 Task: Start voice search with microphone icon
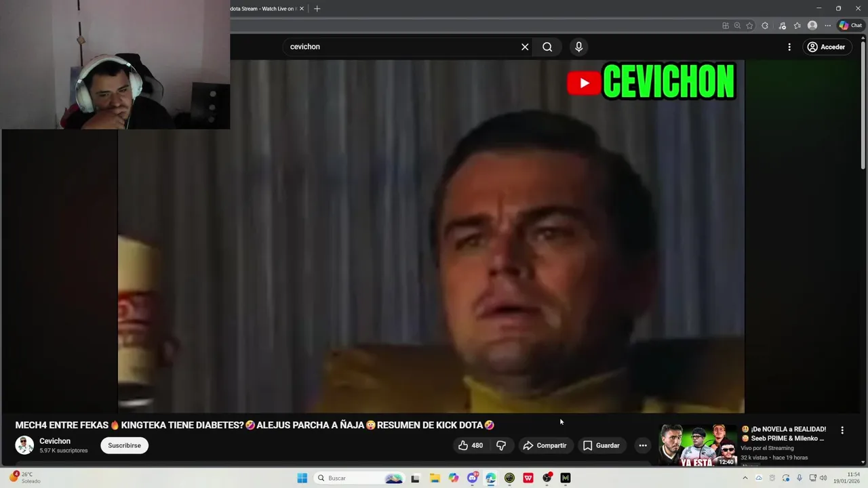point(578,47)
